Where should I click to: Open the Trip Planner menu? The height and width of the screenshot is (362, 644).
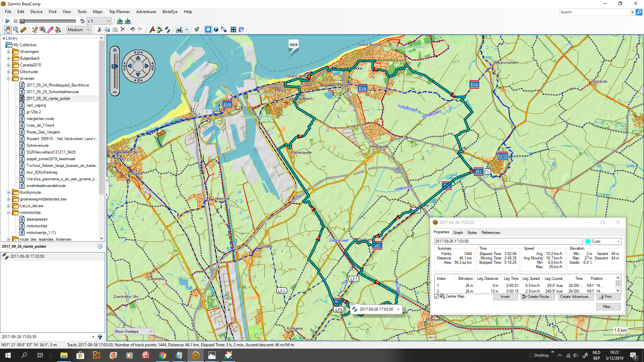pyautogui.click(x=119, y=12)
